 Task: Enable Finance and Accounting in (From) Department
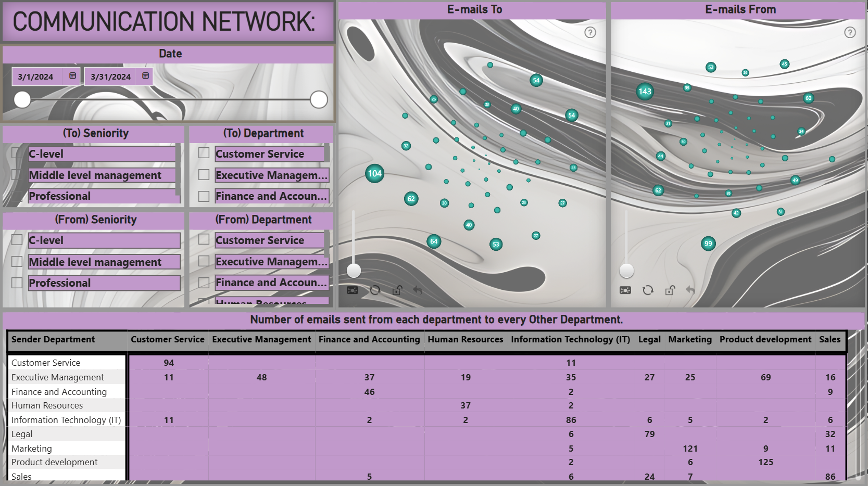click(x=204, y=283)
